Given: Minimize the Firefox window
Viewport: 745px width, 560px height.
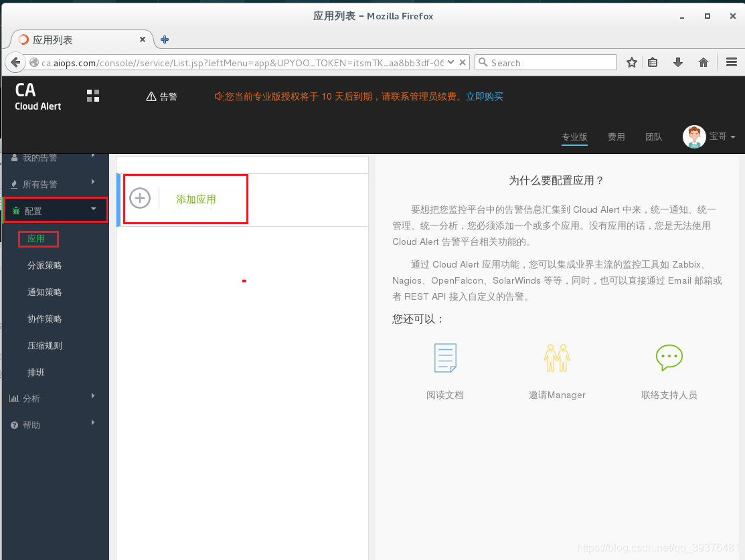Looking at the screenshot, I should 682,17.
